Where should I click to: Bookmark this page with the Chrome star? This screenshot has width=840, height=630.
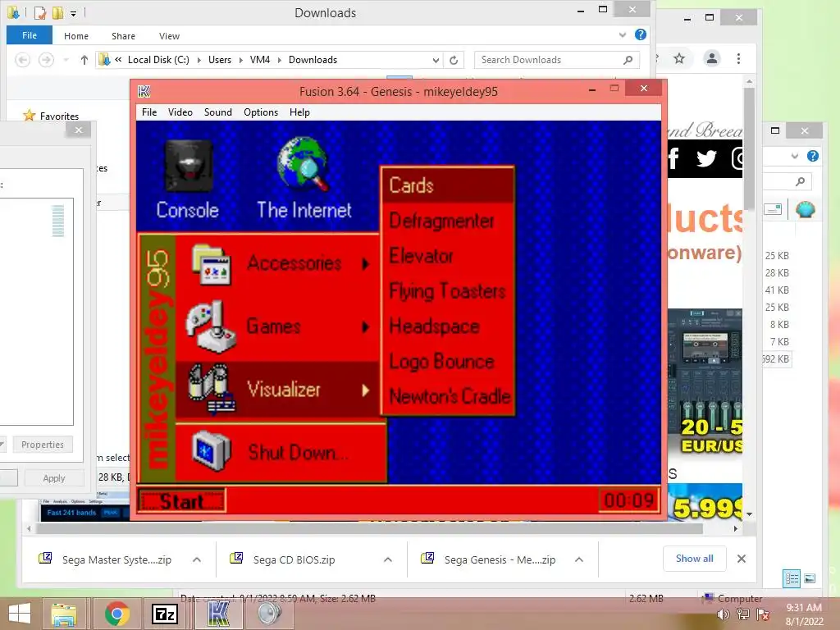click(x=679, y=58)
